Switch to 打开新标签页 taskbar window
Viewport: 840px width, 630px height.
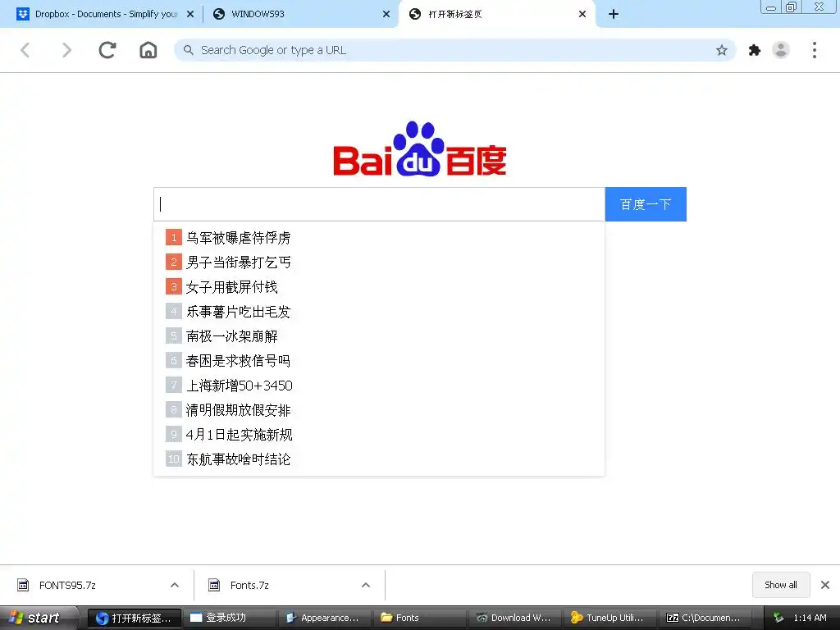coord(134,618)
